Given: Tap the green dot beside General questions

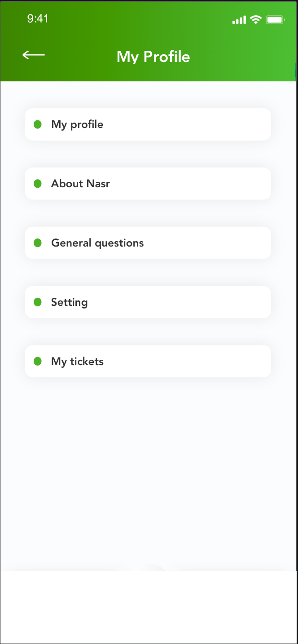Looking at the screenshot, I should click(x=38, y=243).
